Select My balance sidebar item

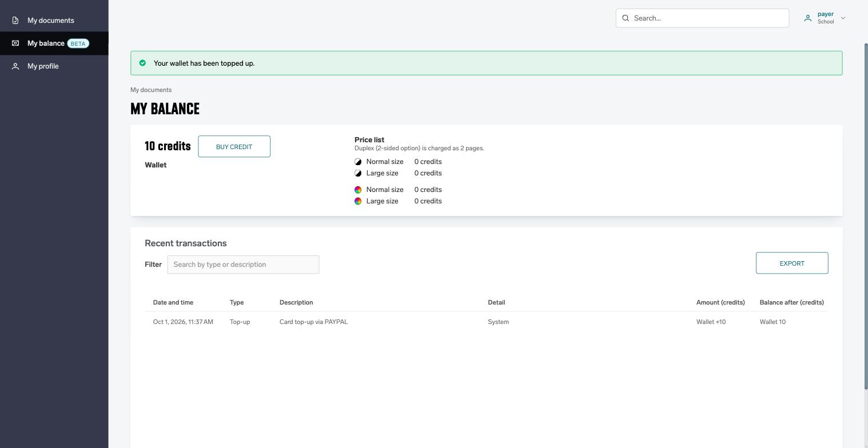(54, 43)
